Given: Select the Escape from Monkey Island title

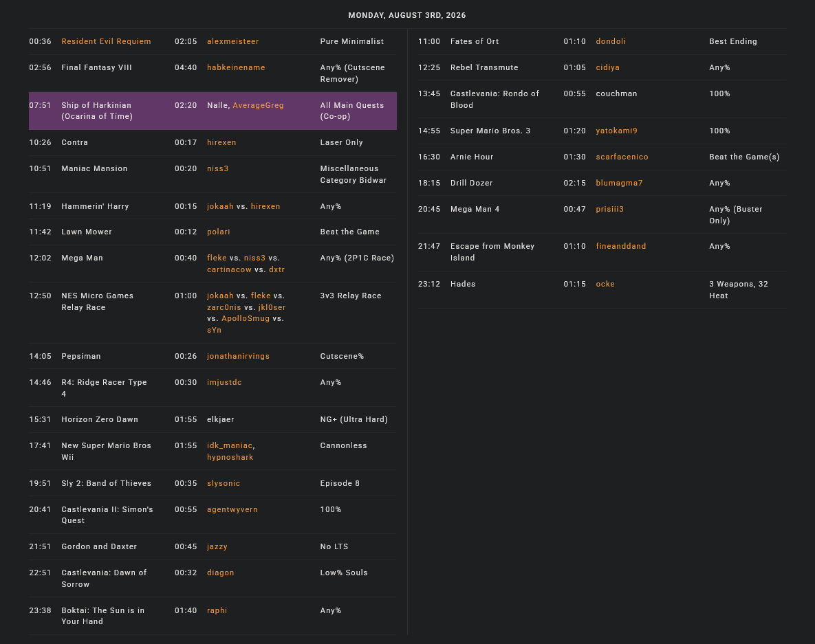Looking at the screenshot, I should 492,252.
